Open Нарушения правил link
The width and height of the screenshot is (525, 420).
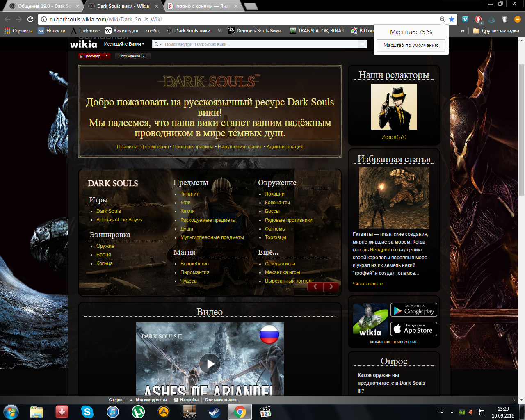240,147
